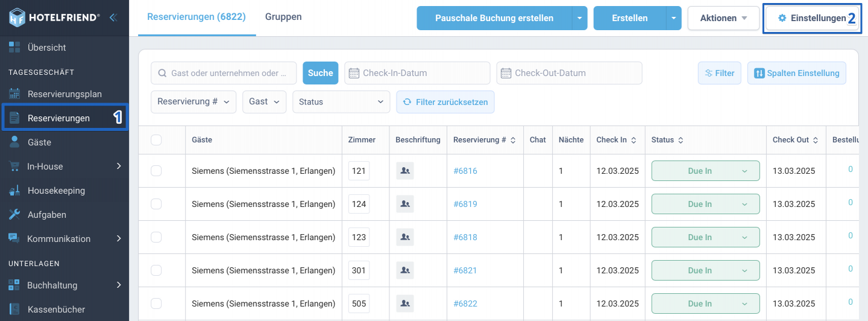Open Gäste person icon in sidebar
This screenshot has width=868, height=321.
point(14,142)
